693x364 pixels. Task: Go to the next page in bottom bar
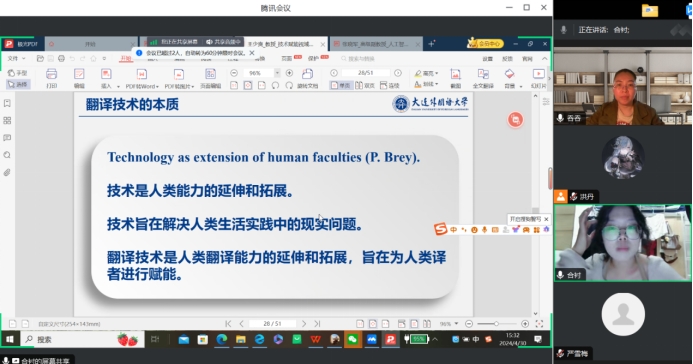(x=304, y=324)
